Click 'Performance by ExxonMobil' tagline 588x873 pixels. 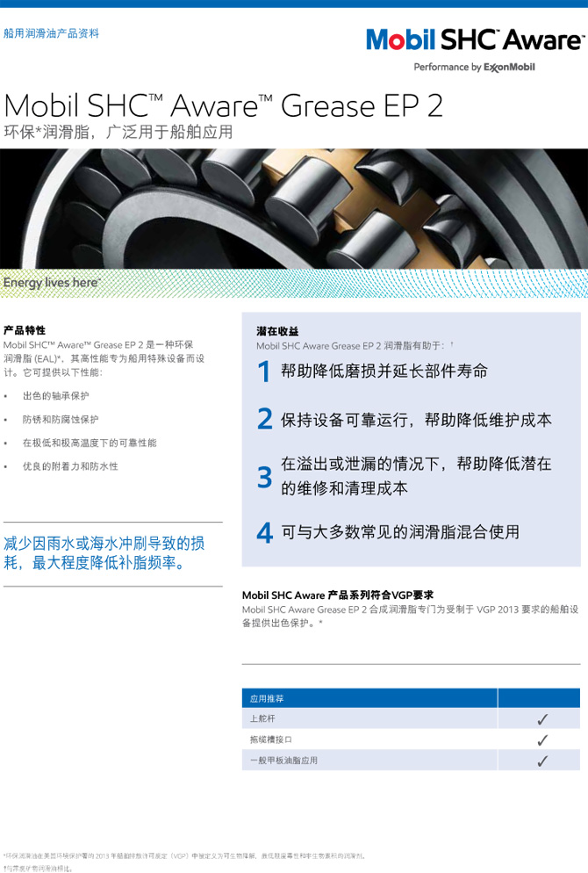pyautogui.click(x=475, y=68)
